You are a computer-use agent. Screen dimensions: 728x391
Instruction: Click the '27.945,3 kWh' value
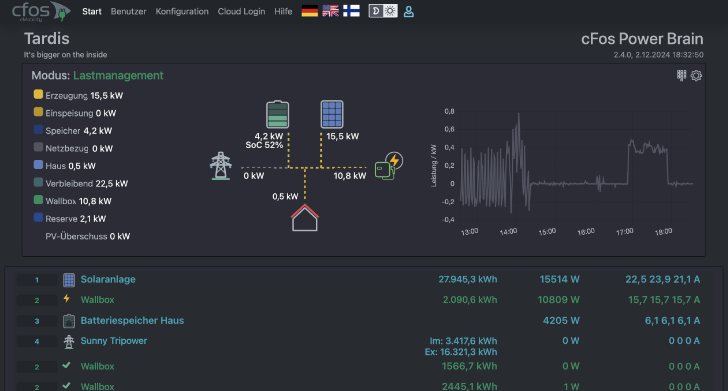coord(468,280)
